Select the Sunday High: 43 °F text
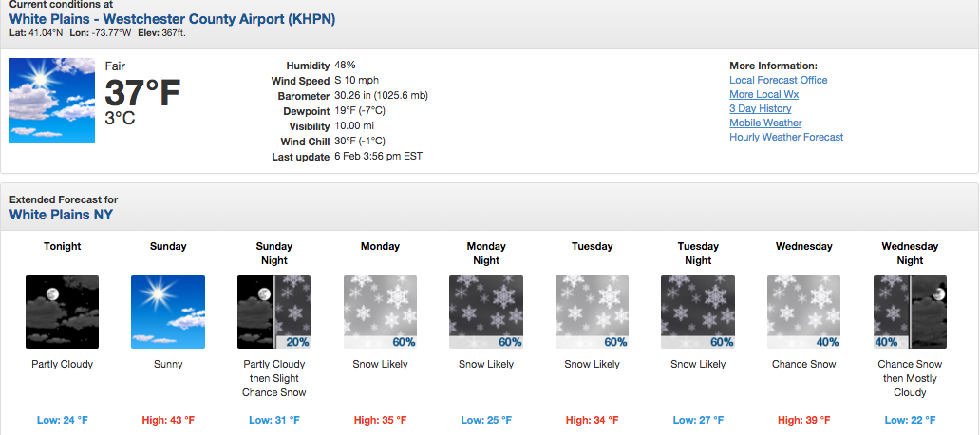This screenshot has height=435, width=980. point(168,420)
